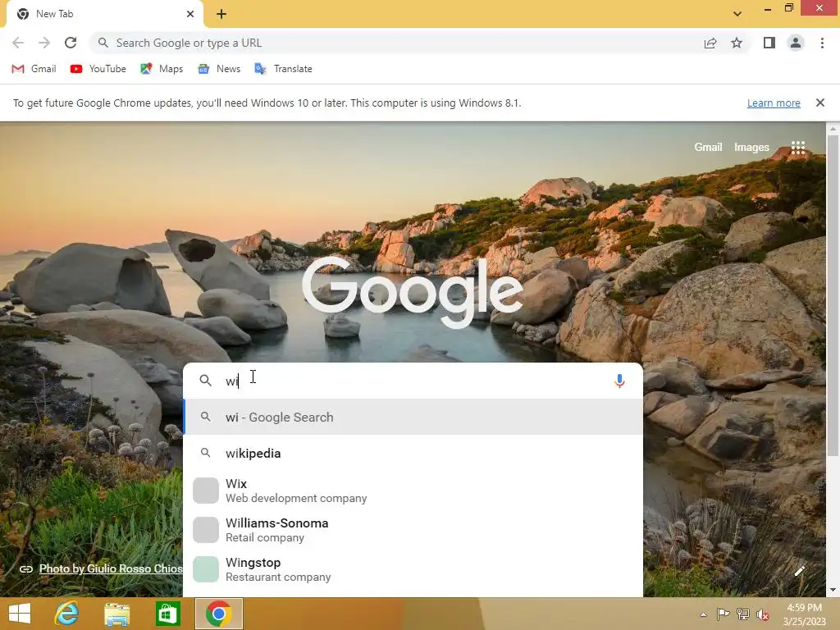840x630 pixels.
Task: Start voice search with microphone icon
Action: [619, 381]
